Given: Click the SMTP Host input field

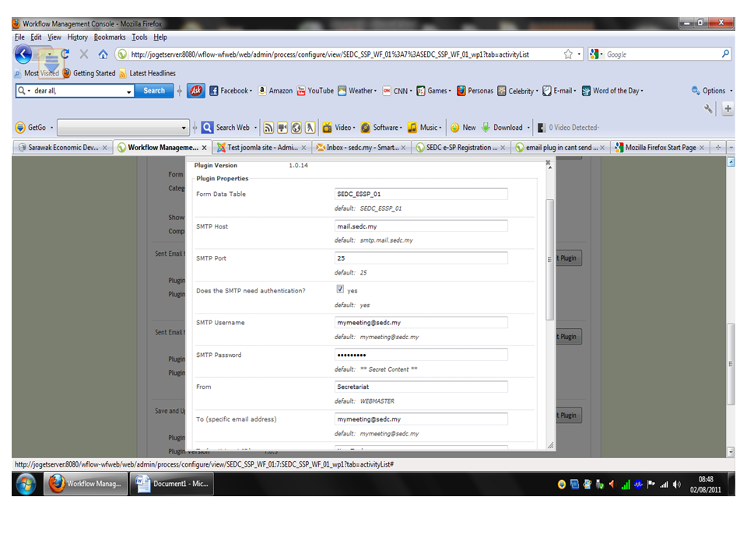Looking at the screenshot, I should click(421, 226).
